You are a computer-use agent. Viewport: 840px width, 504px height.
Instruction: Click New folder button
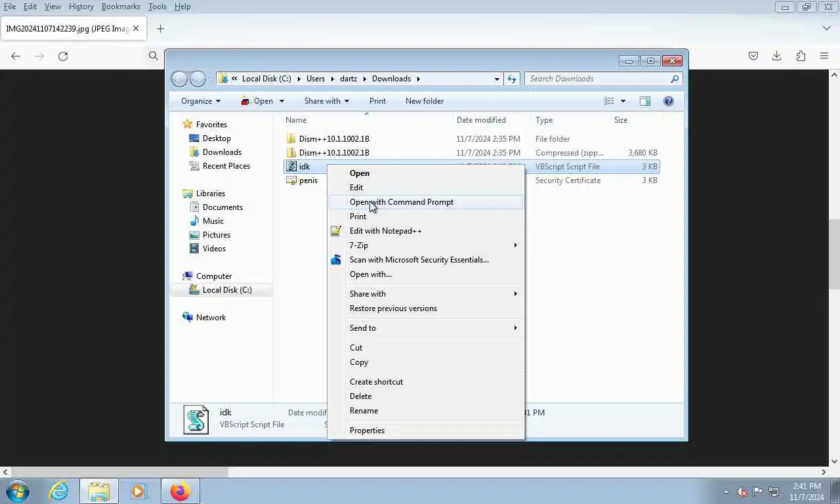point(425,101)
